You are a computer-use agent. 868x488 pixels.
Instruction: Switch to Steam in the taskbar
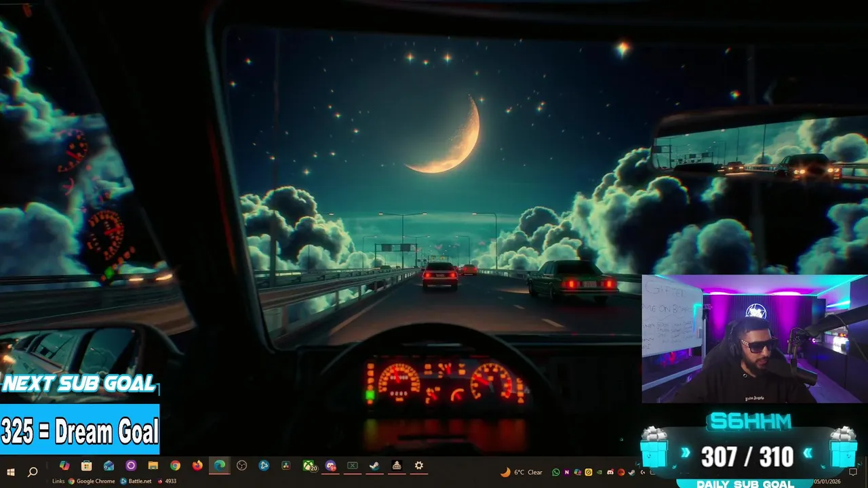(374, 466)
